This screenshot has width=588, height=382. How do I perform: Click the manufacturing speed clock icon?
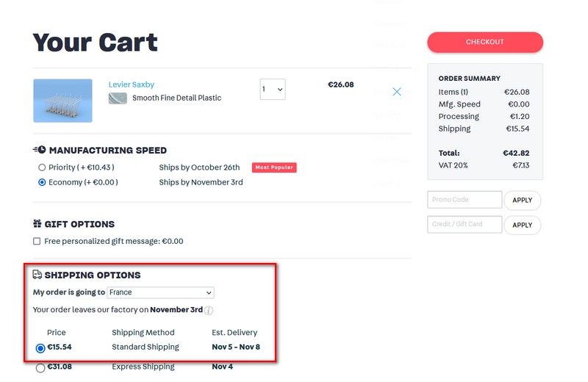coord(39,150)
